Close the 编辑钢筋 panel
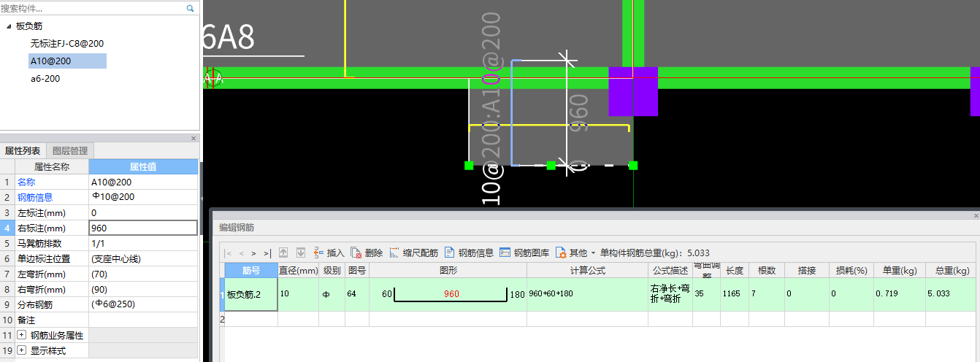Screen dimensions: 980x362 pyautogui.click(x=976, y=216)
